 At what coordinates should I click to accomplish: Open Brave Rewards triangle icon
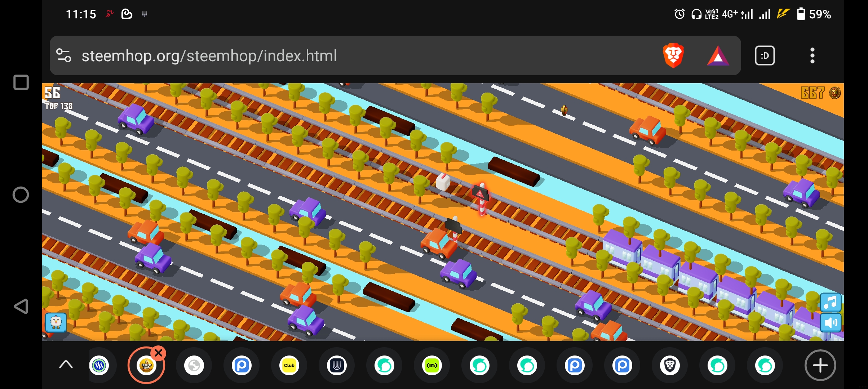click(718, 56)
